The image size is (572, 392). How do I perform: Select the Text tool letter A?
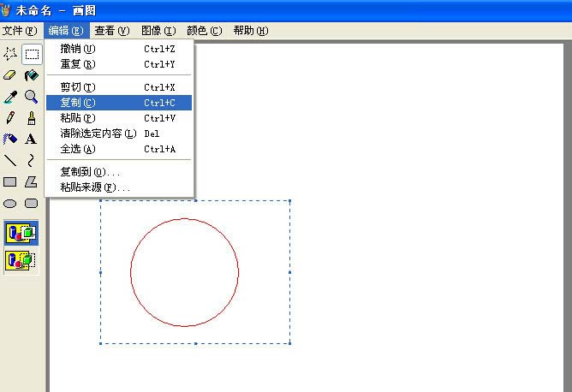pyautogui.click(x=32, y=140)
